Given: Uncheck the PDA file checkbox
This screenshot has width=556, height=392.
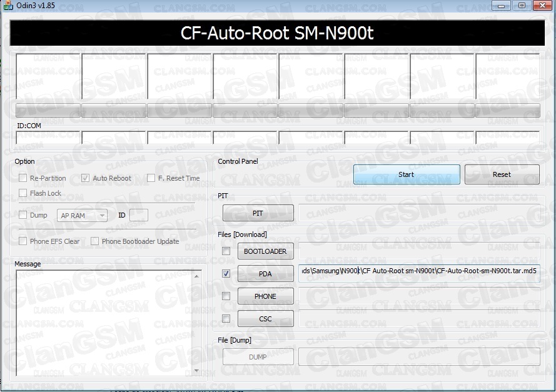Looking at the screenshot, I should coord(226,274).
